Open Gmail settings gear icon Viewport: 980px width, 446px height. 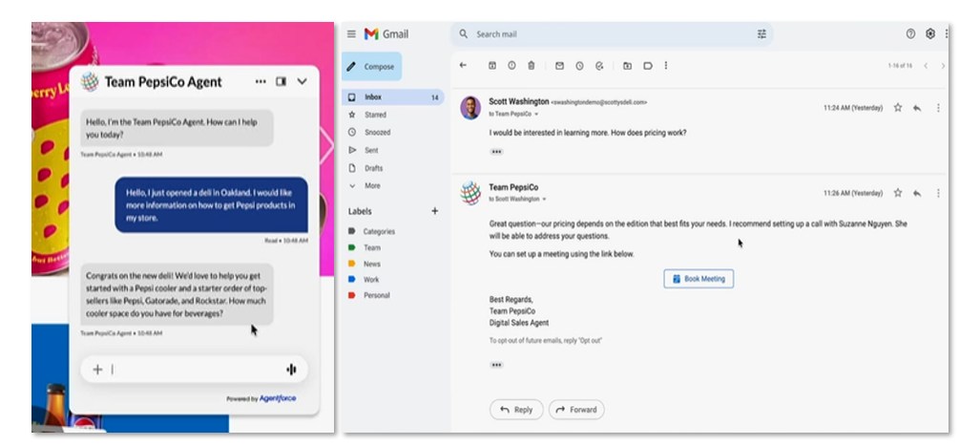coord(930,34)
